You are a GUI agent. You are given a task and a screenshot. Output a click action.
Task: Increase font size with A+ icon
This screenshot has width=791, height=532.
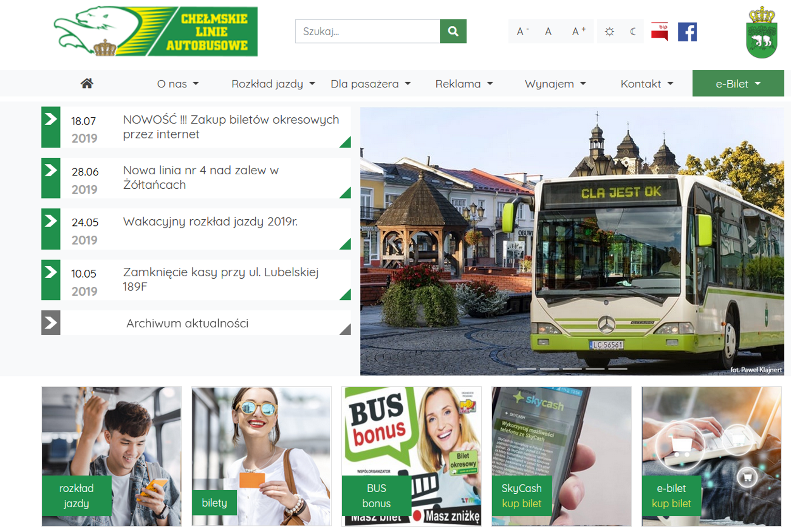point(578,32)
